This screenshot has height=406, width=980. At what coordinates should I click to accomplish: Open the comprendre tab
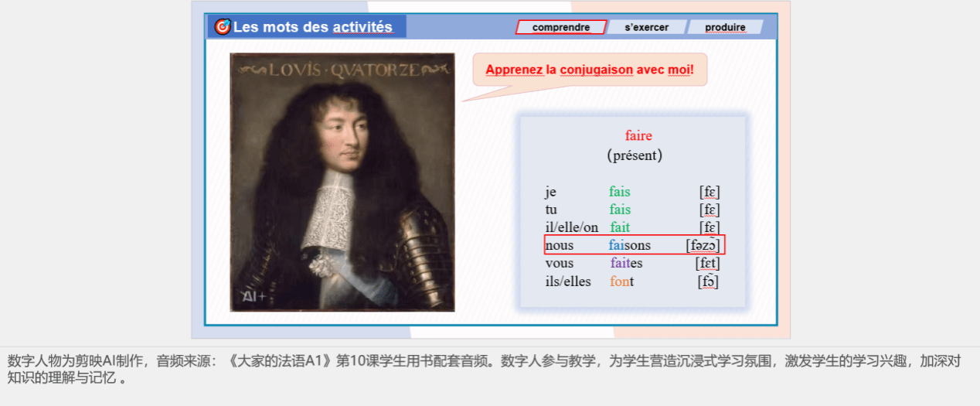pyautogui.click(x=560, y=28)
